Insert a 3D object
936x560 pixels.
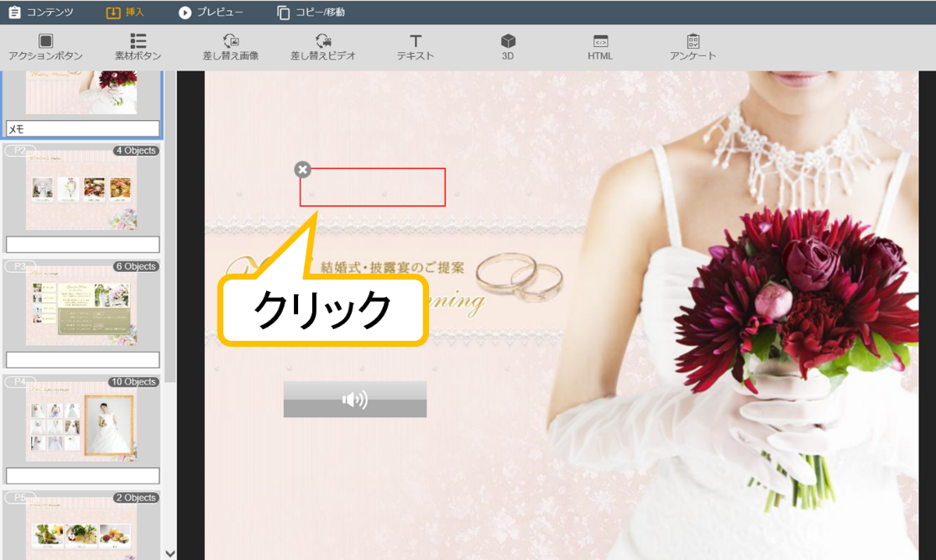coord(508,42)
